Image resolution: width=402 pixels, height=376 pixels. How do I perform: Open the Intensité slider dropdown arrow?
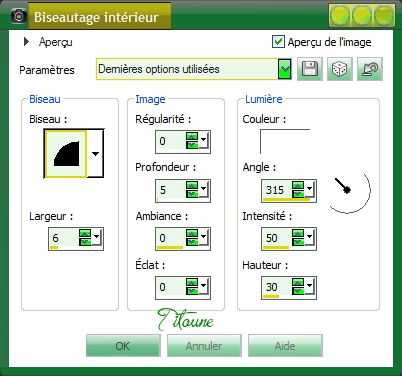click(x=309, y=237)
